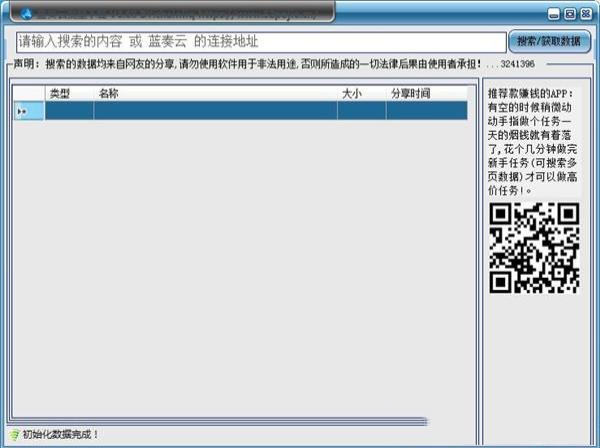The width and height of the screenshot is (600, 448).
Task: Select the highlighted empty row's 名称 cell
Action: 215,111
